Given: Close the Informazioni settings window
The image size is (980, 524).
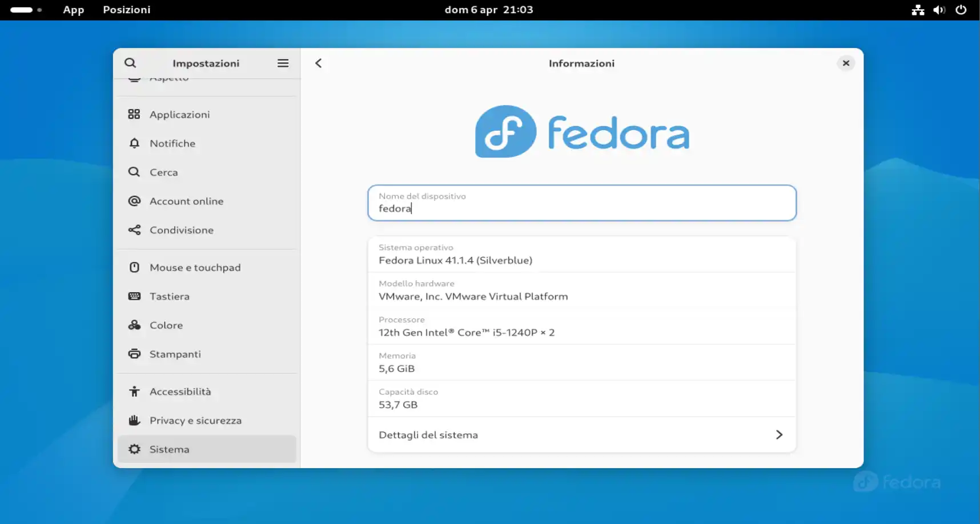Looking at the screenshot, I should coord(846,63).
